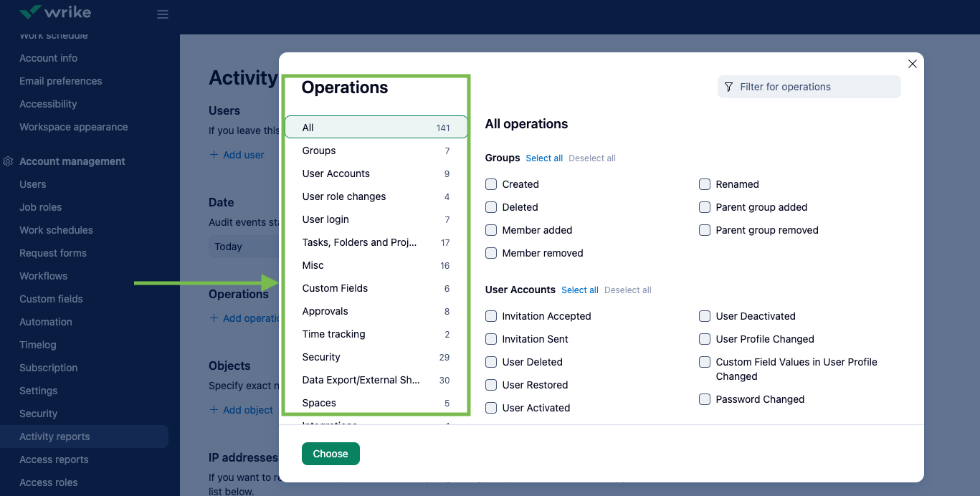This screenshot has width=980, height=496.
Task: Click the Filter for operations field
Action: pyautogui.click(x=809, y=87)
